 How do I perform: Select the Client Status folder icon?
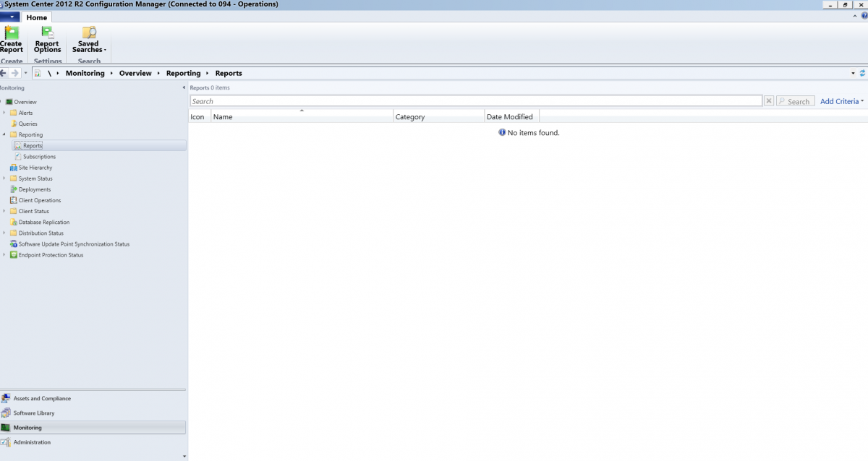(x=13, y=211)
